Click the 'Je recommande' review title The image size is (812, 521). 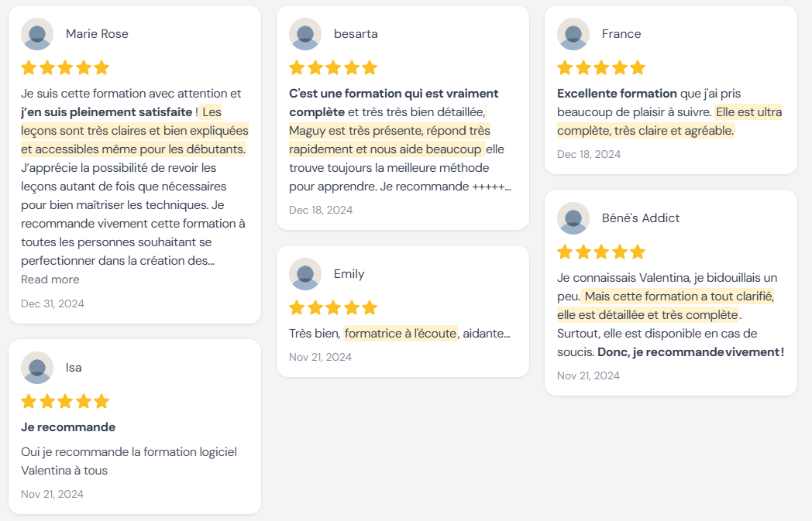(68, 427)
